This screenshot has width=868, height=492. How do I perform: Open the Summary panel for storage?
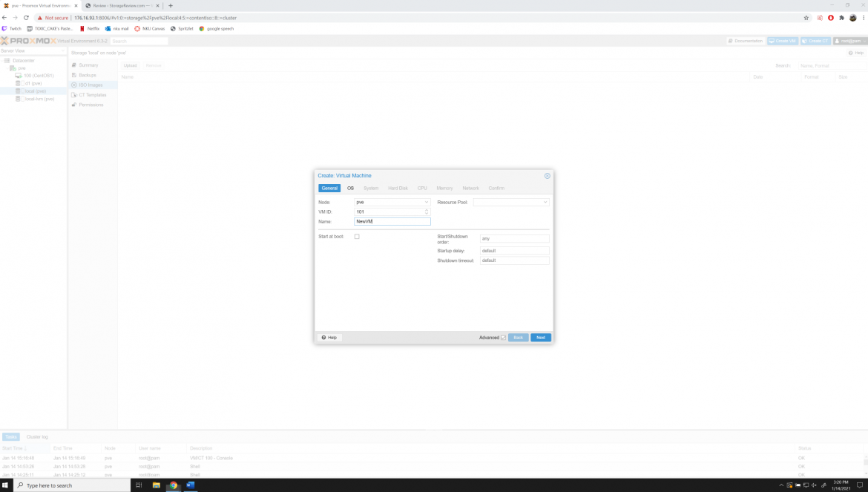click(88, 65)
